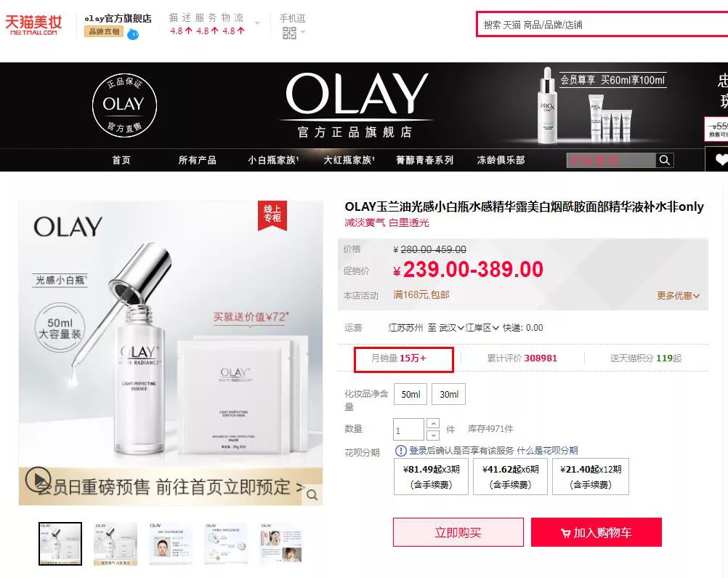
Task: Click the Huabei installment info icon
Action: 400,450
